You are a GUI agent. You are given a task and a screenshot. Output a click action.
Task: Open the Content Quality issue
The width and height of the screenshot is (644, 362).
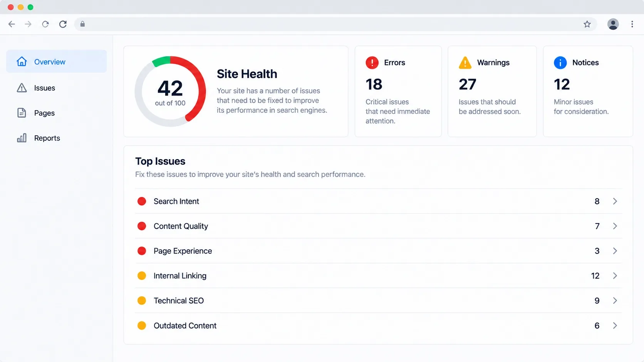[378, 226]
